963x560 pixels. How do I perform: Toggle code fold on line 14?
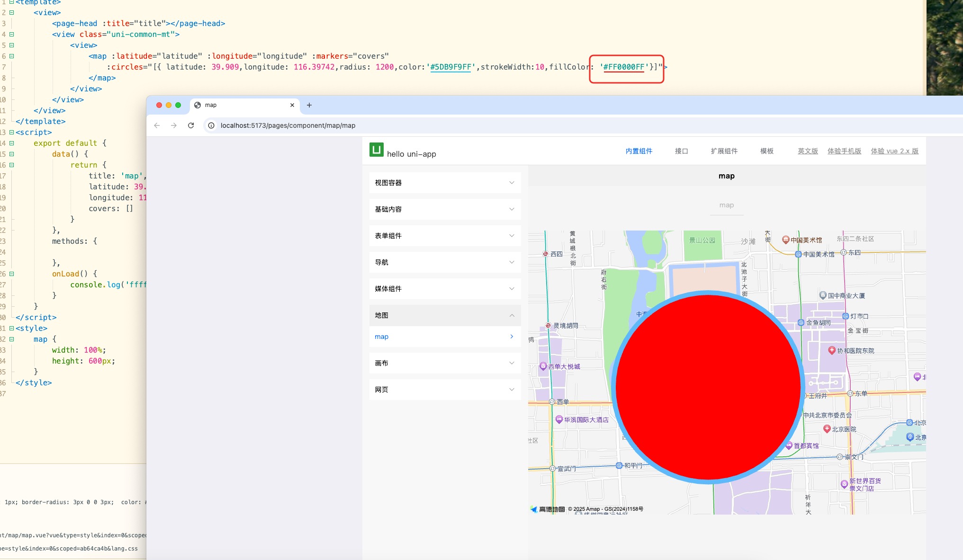point(12,143)
